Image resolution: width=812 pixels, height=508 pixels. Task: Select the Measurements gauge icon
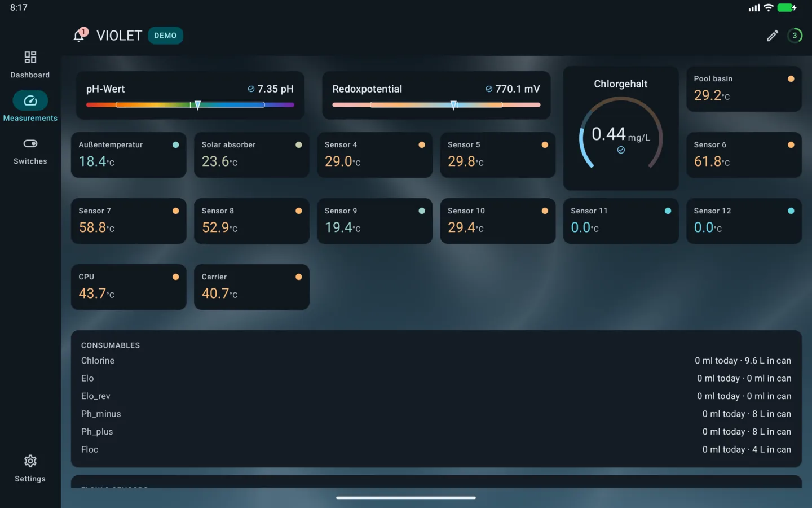(30, 100)
